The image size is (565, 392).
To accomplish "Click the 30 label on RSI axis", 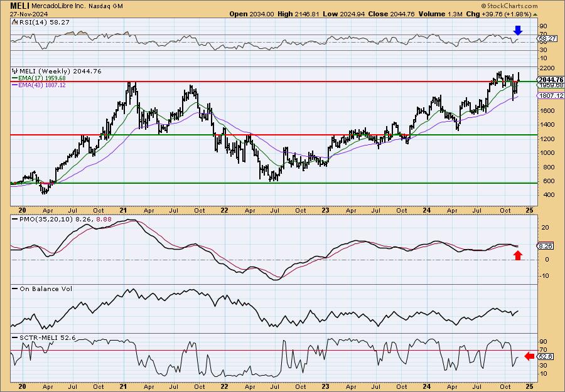I will tap(544, 50).
